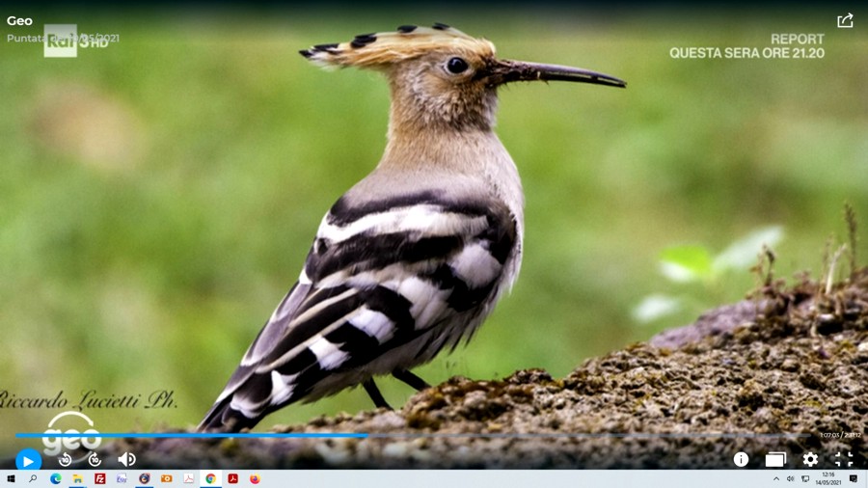Mute the video volume
This screenshot has width=868, height=488.
click(126, 460)
